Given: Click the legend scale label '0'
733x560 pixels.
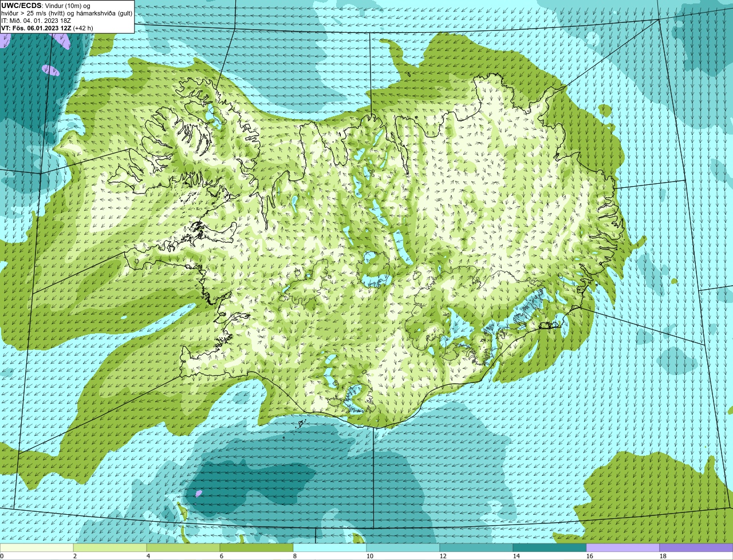Looking at the screenshot, I should [2, 556].
